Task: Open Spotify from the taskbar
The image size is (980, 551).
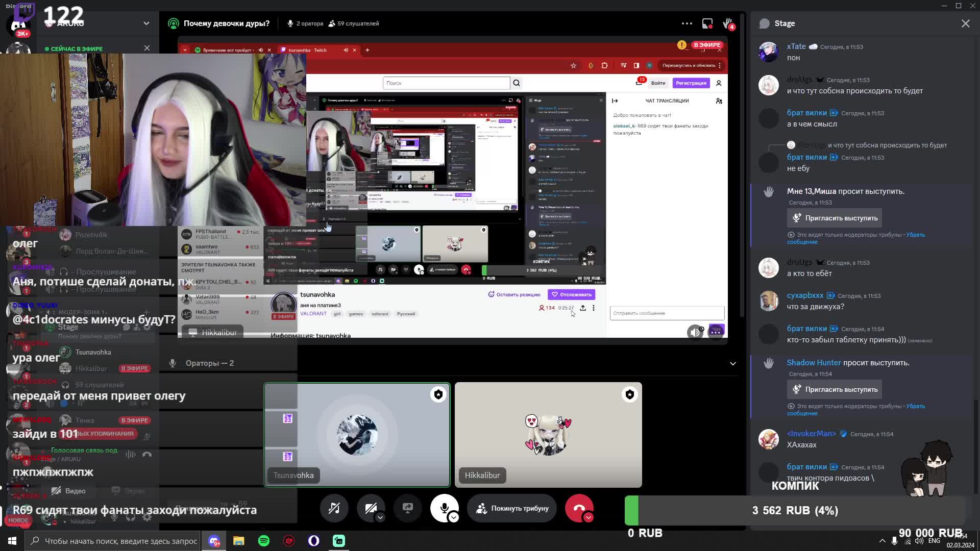Action: (x=264, y=541)
